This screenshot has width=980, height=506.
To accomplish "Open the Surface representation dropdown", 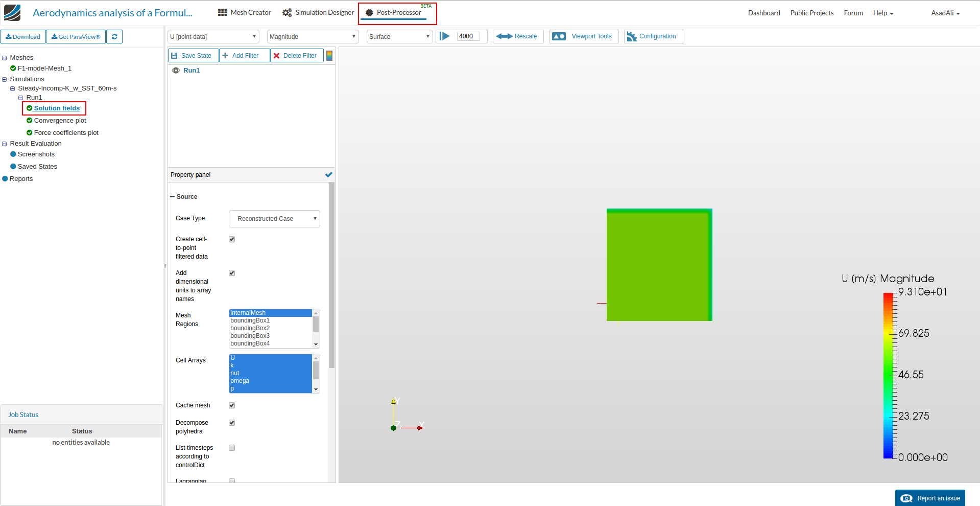I will (x=400, y=37).
